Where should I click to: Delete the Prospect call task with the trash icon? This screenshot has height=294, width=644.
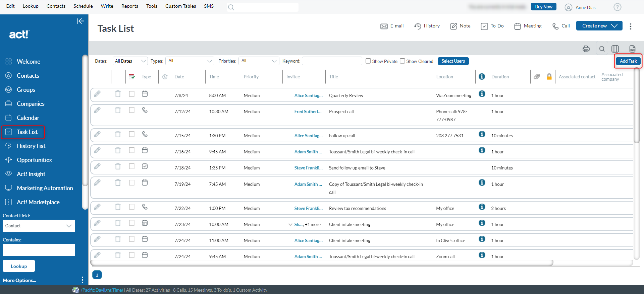point(118,110)
